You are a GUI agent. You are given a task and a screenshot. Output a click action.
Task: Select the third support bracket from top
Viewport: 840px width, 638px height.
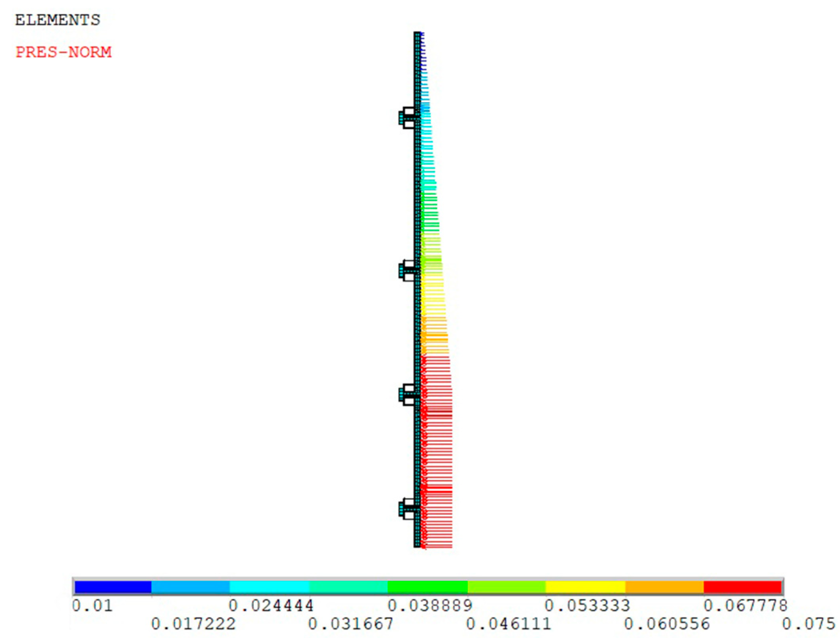(408, 395)
